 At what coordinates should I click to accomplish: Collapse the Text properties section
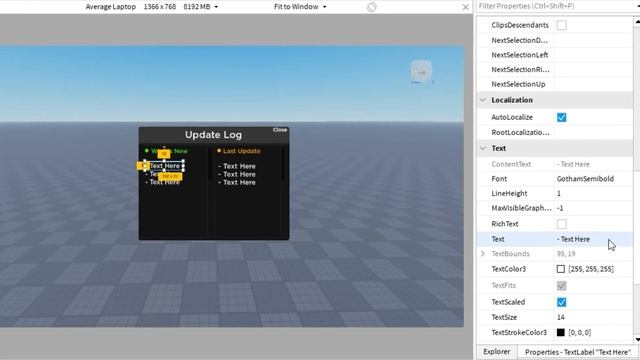(483, 148)
